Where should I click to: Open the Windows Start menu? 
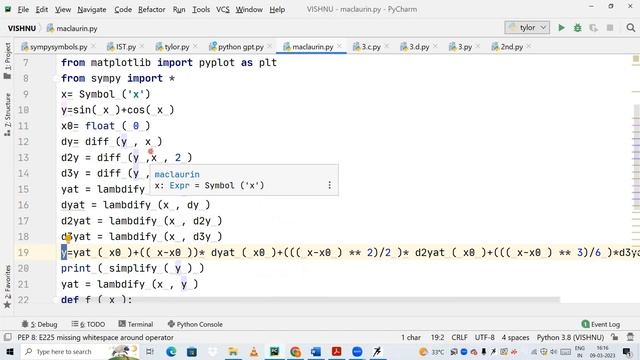tap(9, 351)
